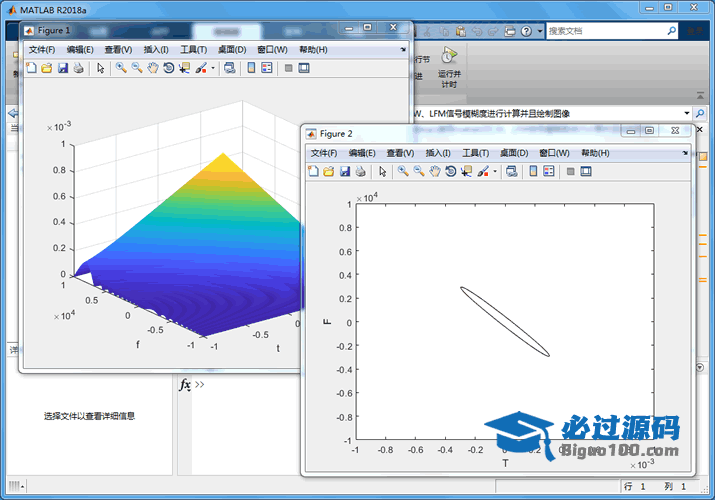
Task: Select Pan hand tool in Figure 2
Action: pyautogui.click(x=435, y=171)
